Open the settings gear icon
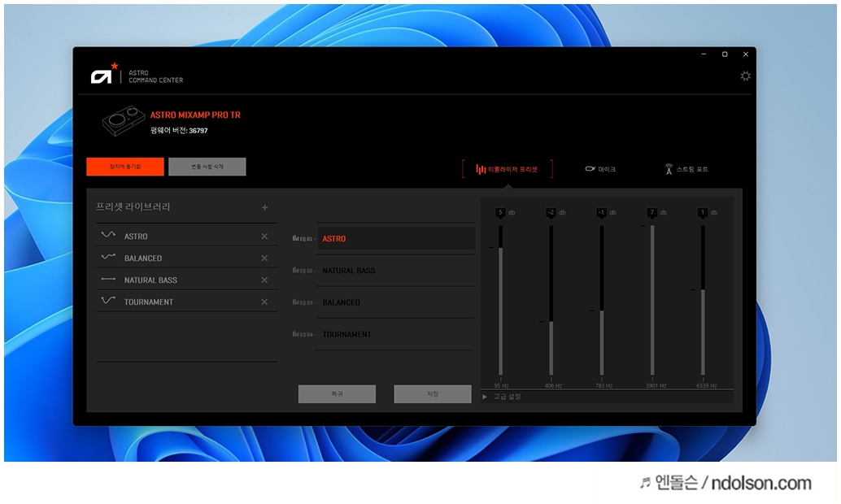The width and height of the screenshot is (841, 504). [746, 76]
